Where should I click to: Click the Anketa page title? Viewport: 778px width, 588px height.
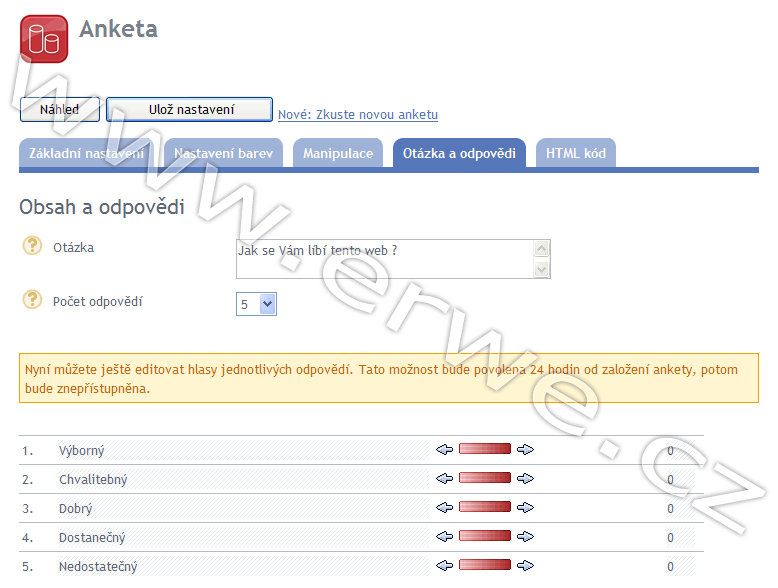[x=118, y=29]
